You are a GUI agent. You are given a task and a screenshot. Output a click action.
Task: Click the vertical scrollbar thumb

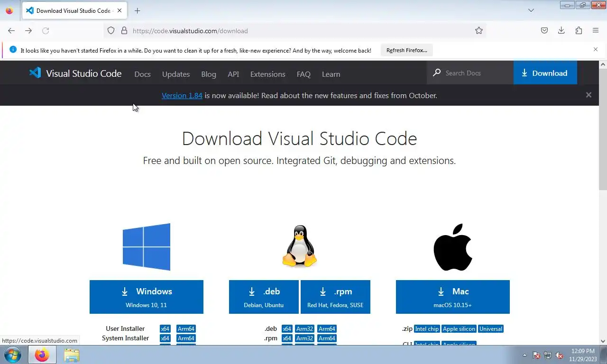pyautogui.click(x=603, y=129)
